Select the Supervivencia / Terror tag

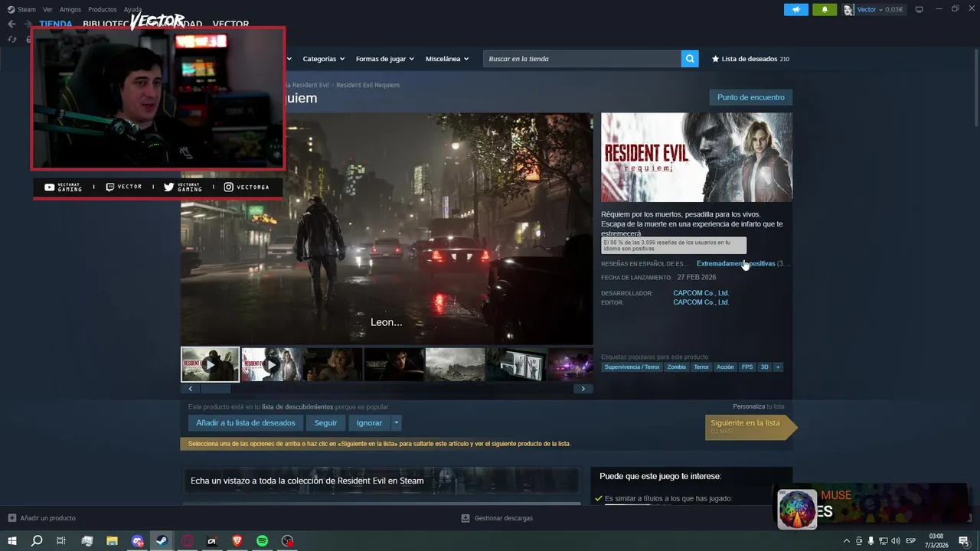[x=632, y=367]
